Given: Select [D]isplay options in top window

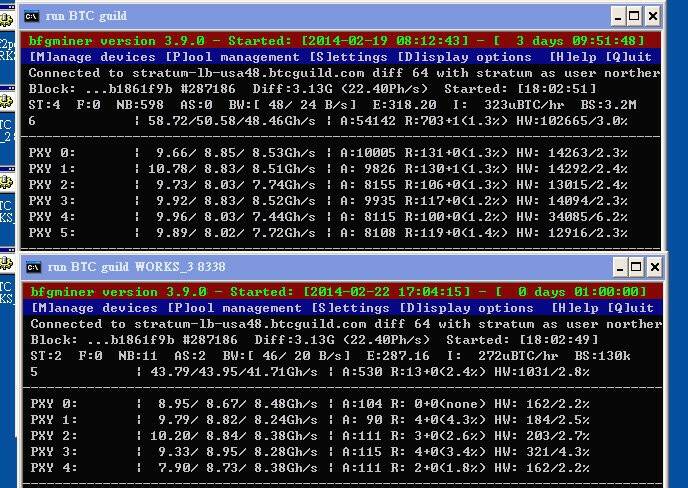Looking at the screenshot, I should coord(464,57).
